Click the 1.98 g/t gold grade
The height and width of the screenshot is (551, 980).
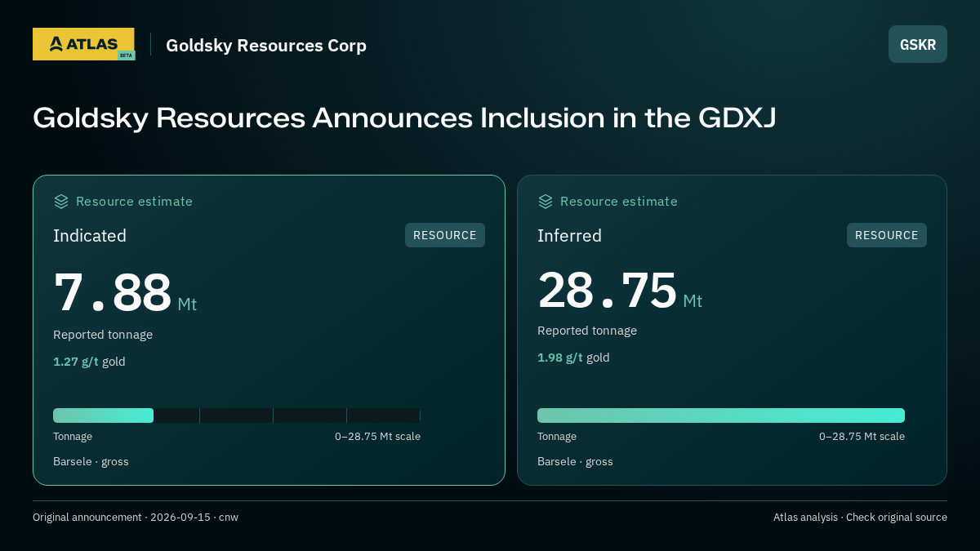[x=573, y=358]
